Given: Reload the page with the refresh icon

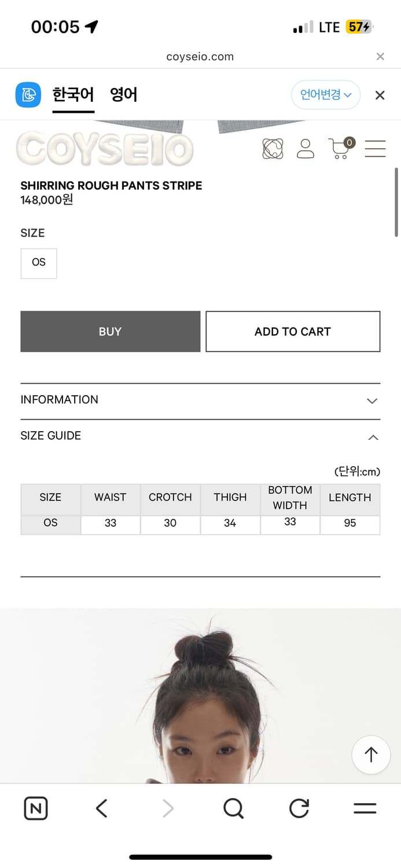Looking at the screenshot, I should coord(299,808).
